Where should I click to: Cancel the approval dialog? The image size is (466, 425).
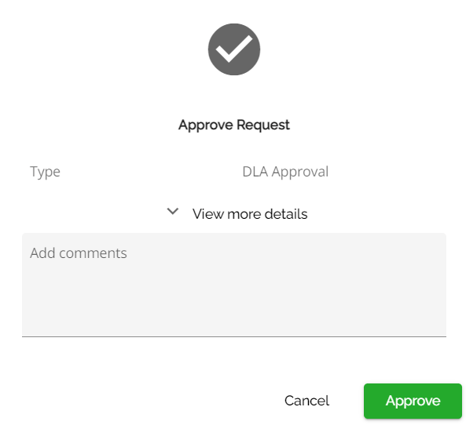point(307,401)
